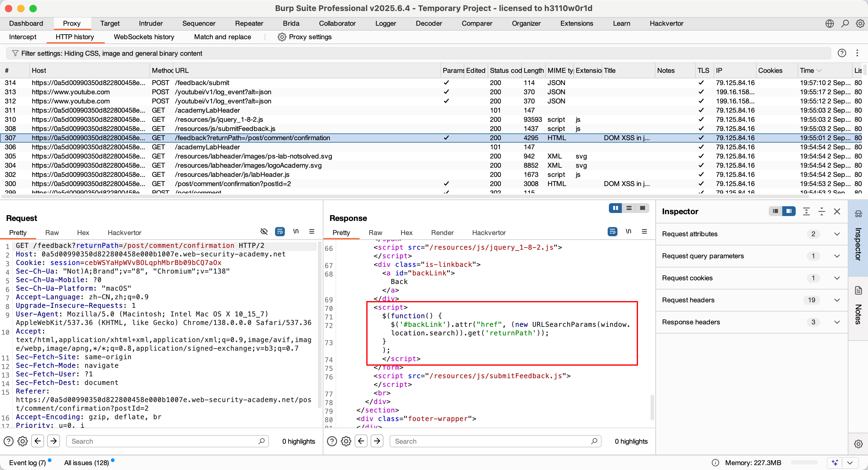Click the settings gear beside the Response search field
The height and width of the screenshot is (470, 868).
(x=346, y=441)
